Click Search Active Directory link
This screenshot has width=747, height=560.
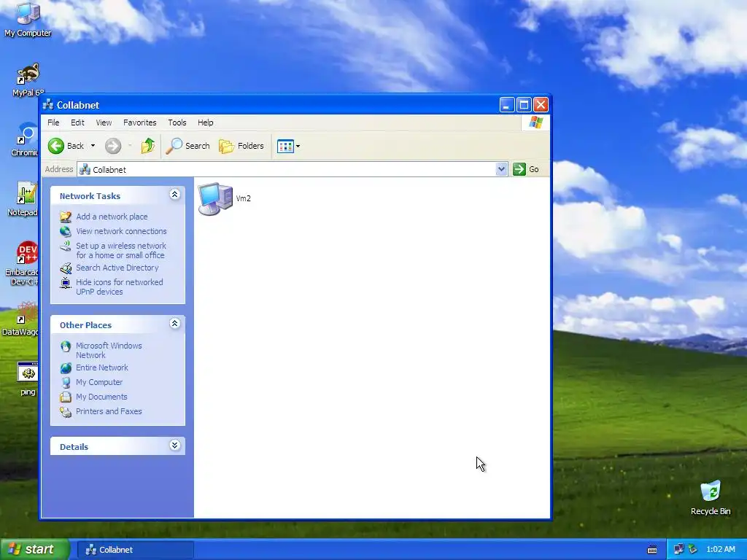pyautogui.click(x=117, y=268)
